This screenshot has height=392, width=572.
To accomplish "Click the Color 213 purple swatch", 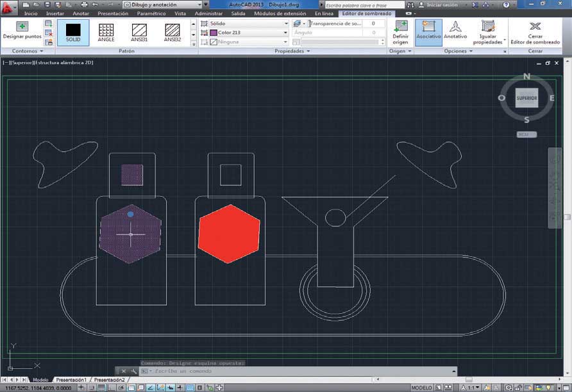I will point(214,33).
